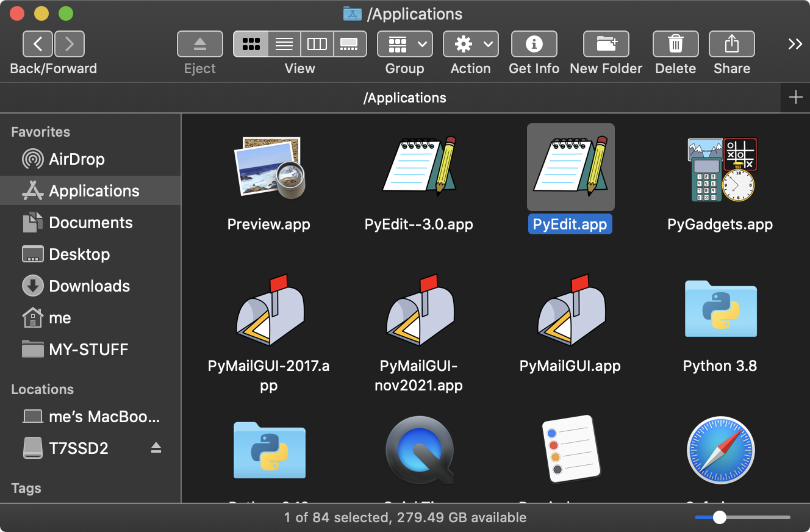This screenshot has width=810, height=532.
Task: Click the selection count status text
Action: click(405, 517)
